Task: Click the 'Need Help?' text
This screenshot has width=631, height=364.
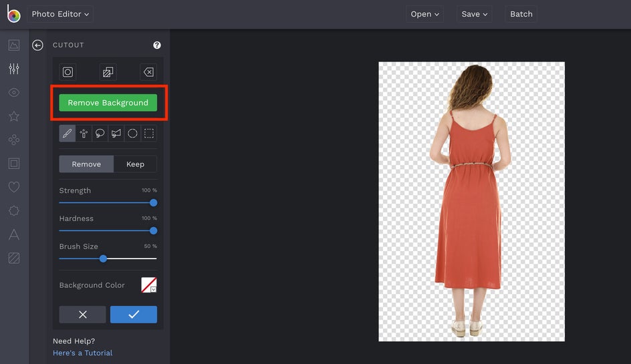Action: 74,341
